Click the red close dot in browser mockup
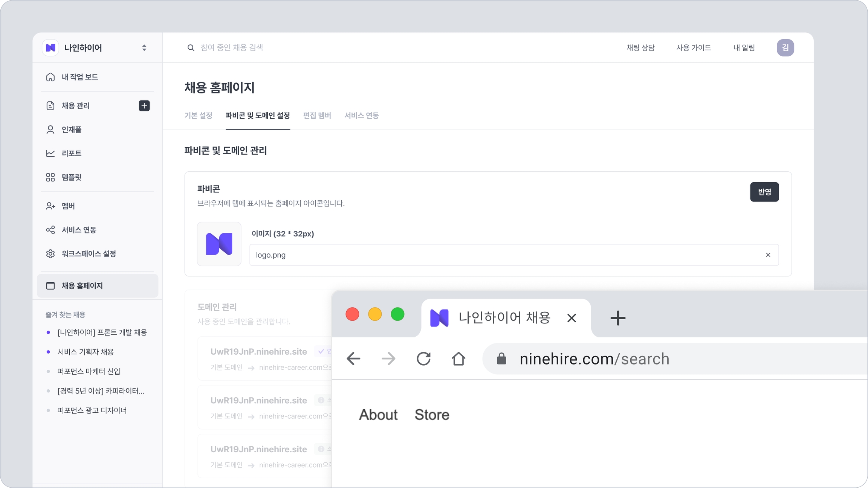The height and width of the screenshot is (488, 868). pos(352,314)
